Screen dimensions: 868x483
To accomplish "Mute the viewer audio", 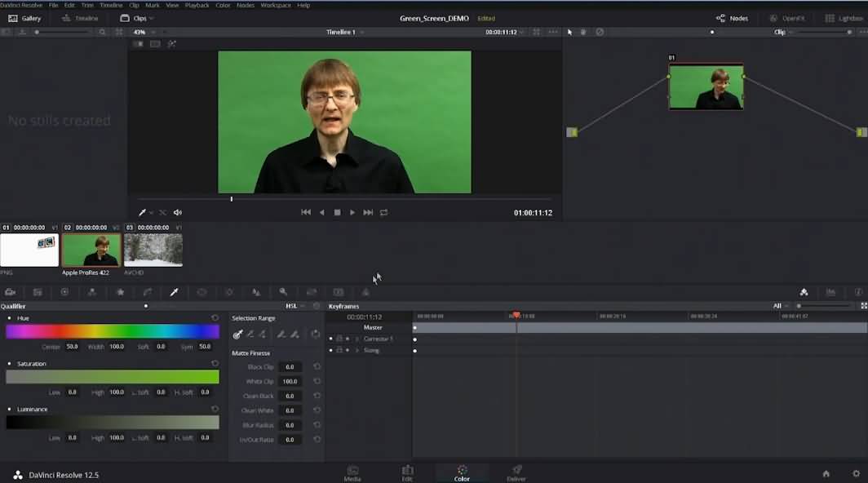I will [x=178, y=212].
